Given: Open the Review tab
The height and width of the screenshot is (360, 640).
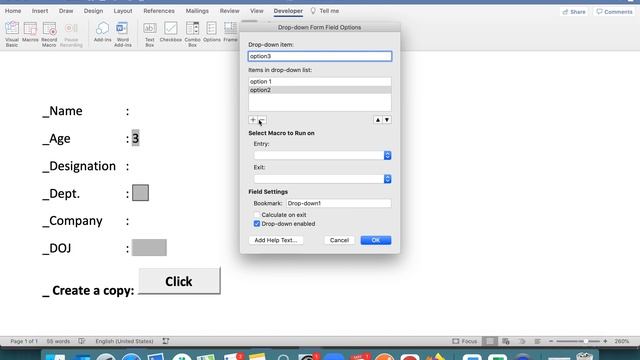Looking at the screenshot, I should click(x=229, y=11).
